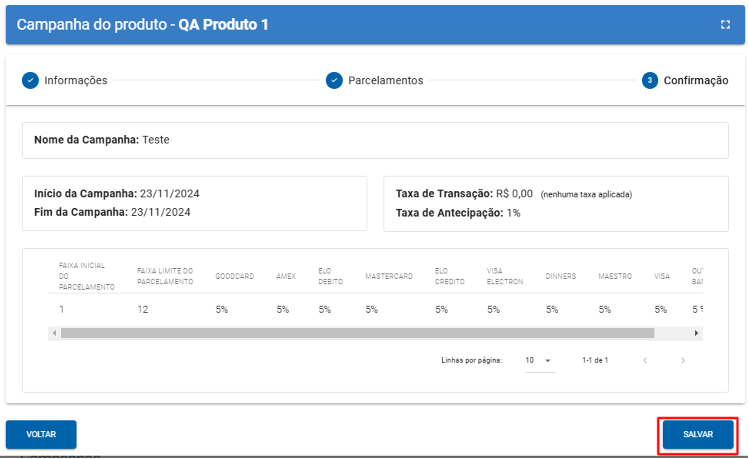Go to next page with pagination chevron
The height and width of the screenshot is (459, 748).
[x=683, y=360]
